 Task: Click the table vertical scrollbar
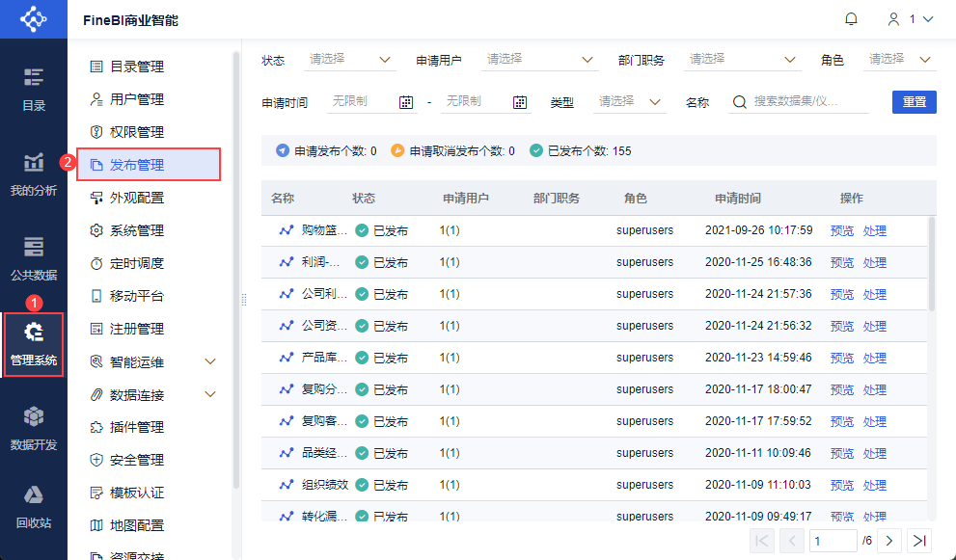(x=931, y=263)
